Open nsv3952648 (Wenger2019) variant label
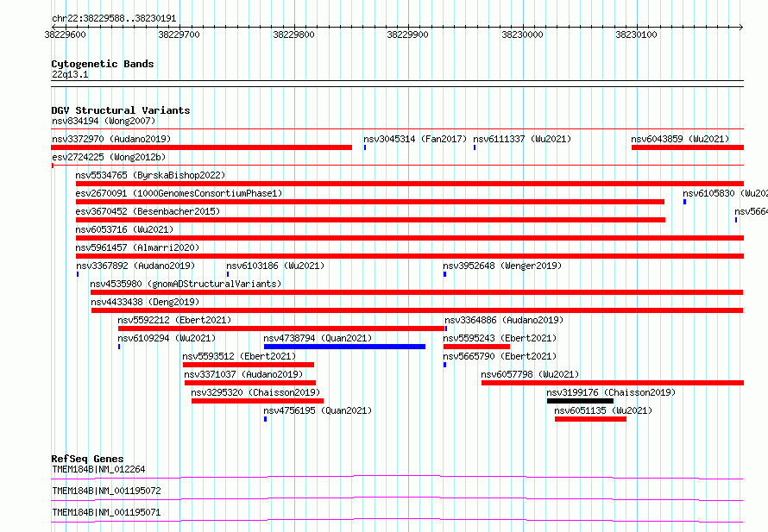This screenshot has width=768, height=532. pyautogui.click(x=502, y=266)
